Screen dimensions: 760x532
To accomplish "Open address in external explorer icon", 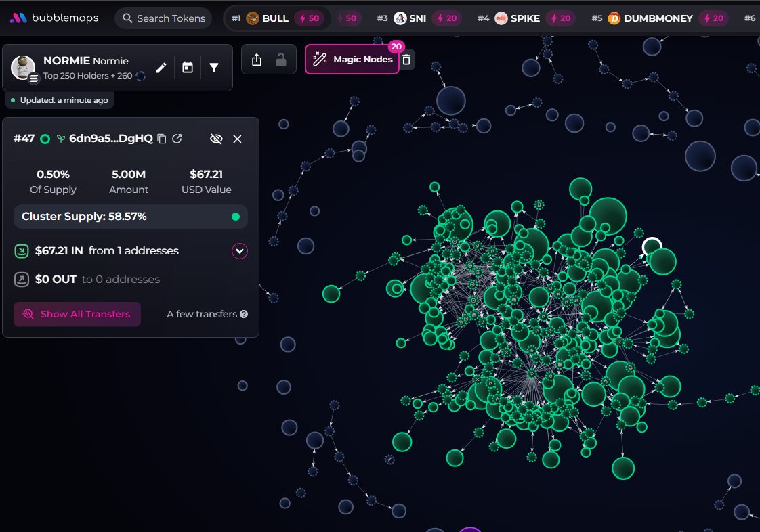I will coord(177,139).
